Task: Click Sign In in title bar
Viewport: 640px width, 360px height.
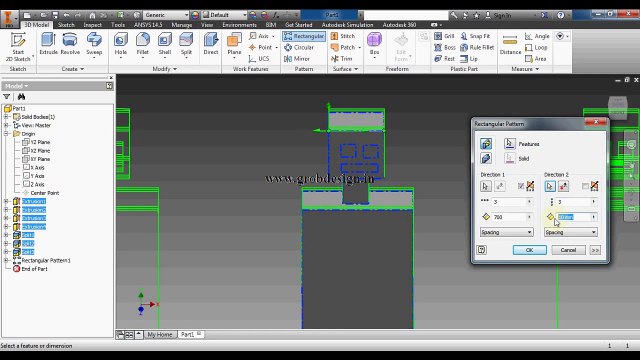Action: (x=502, y=15)
